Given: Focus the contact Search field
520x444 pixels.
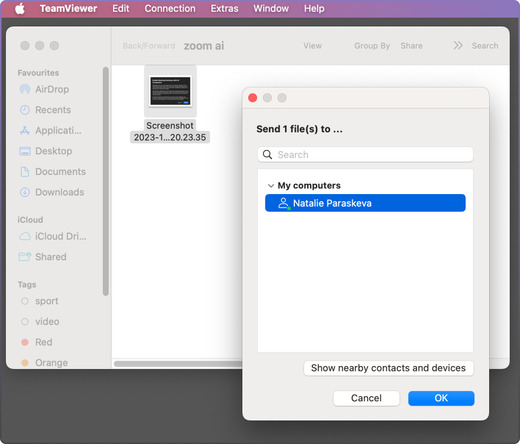Looking at the screenshot, I should [x=365, y=155].
